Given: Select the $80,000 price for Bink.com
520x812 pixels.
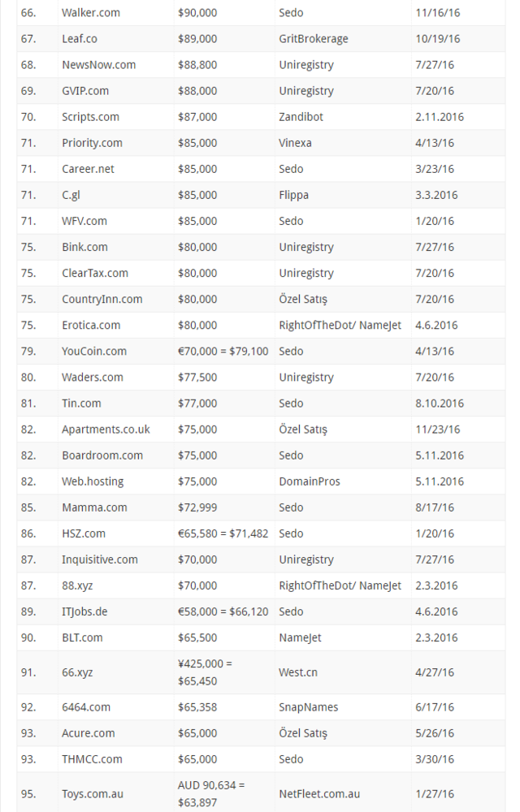Looking at the screenshot, I should pos(197,247).
